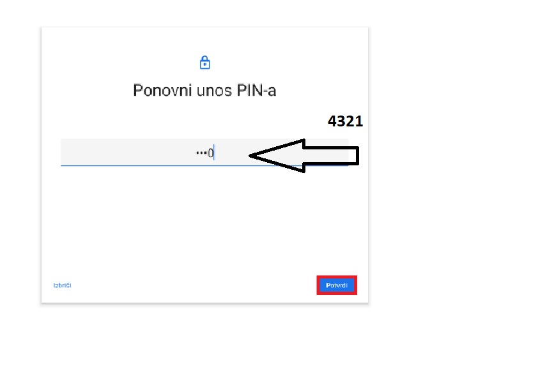Clear the entry using Izbriši link

(62, 285)
